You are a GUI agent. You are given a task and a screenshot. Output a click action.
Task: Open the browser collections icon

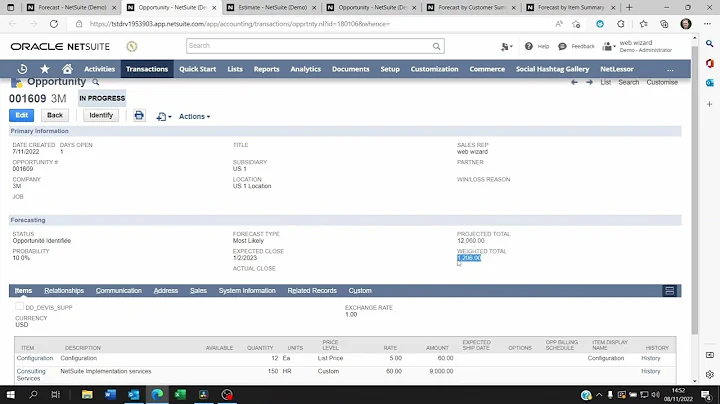coord(664,24)
